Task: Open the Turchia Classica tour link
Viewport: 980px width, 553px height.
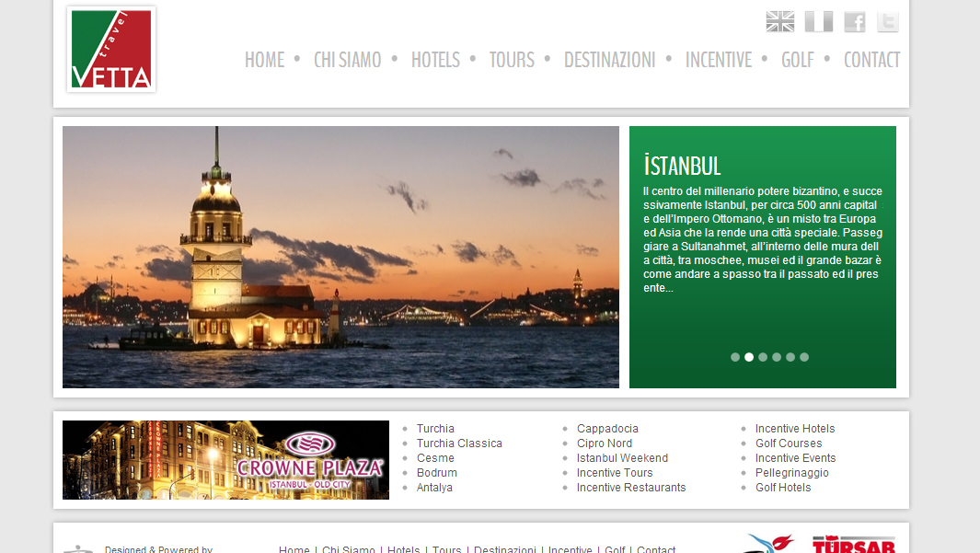Action: tap(459, 443)
